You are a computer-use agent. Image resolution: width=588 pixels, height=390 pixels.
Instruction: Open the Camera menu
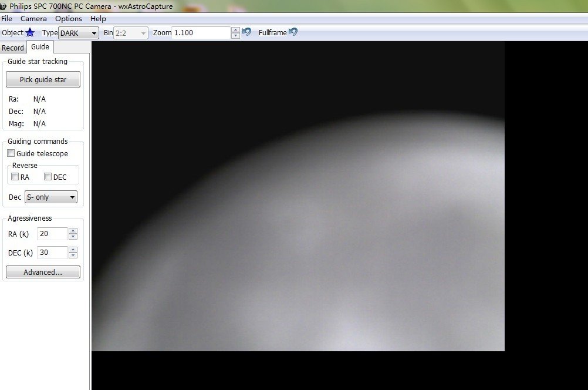coord(34,18)
